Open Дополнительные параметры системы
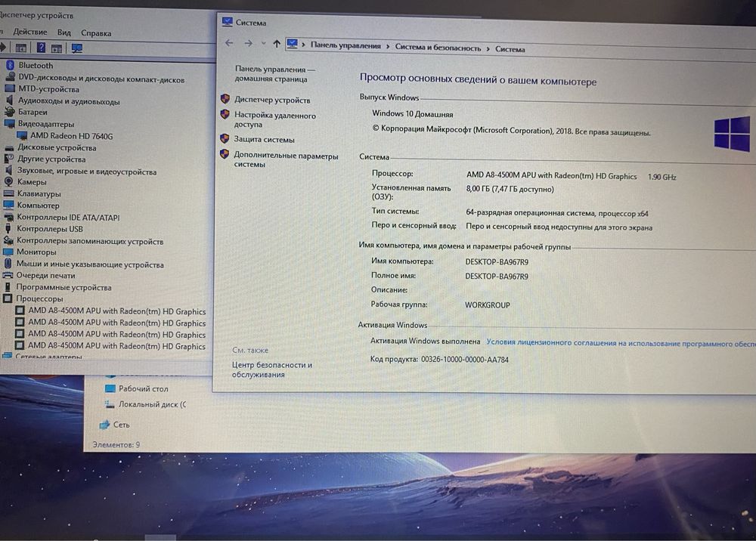This screenshot has width=756, height=541. click(x=286, y=159)
